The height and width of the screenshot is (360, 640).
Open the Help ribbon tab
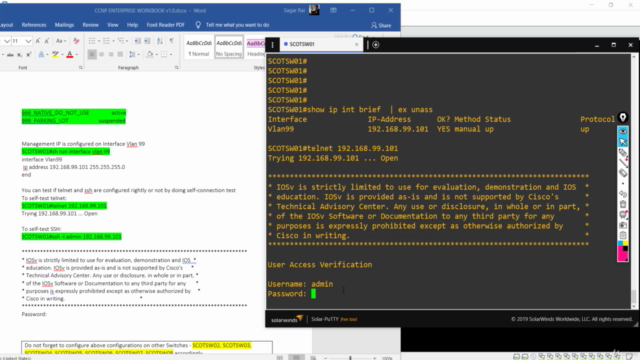pos(132,25)
